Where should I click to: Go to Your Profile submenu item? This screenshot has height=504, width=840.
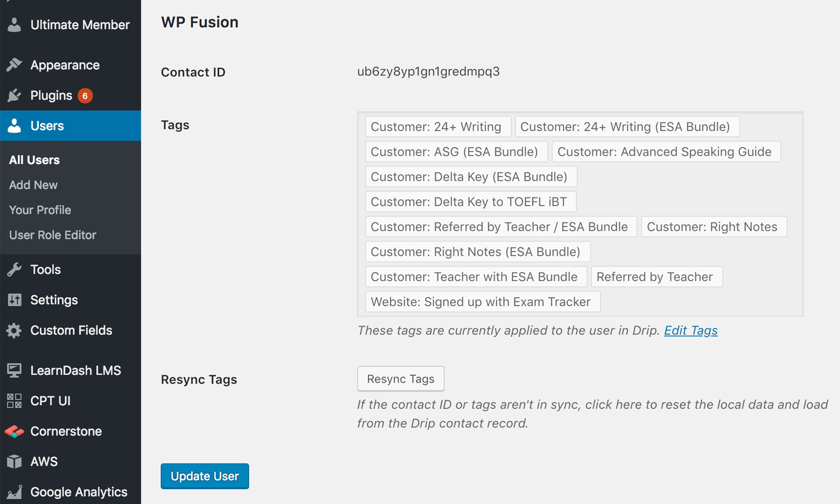tap(40, 210)
